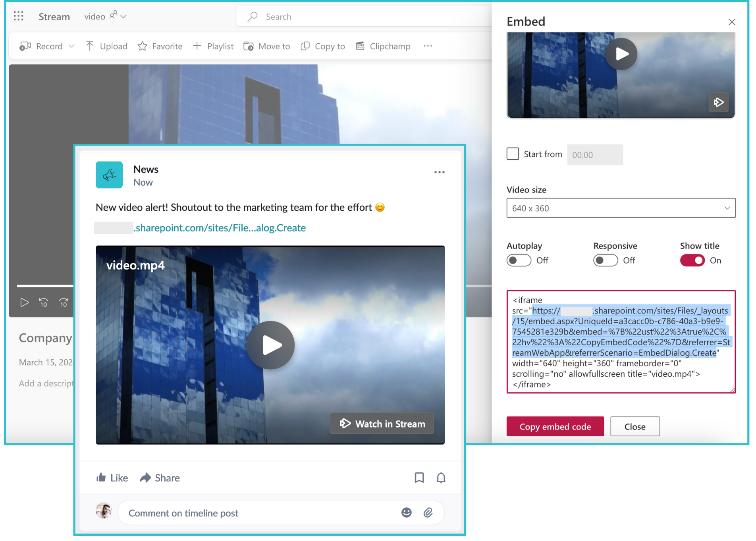The height and width of the screenshot is (541, 756).
Task: Click Copy embed code
Action: (555, 426)
